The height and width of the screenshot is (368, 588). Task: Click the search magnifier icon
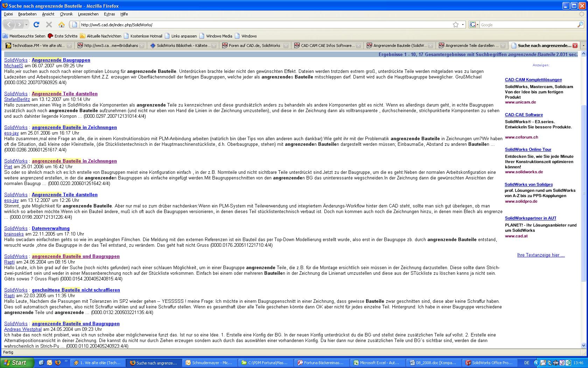(x=580, y=25)
